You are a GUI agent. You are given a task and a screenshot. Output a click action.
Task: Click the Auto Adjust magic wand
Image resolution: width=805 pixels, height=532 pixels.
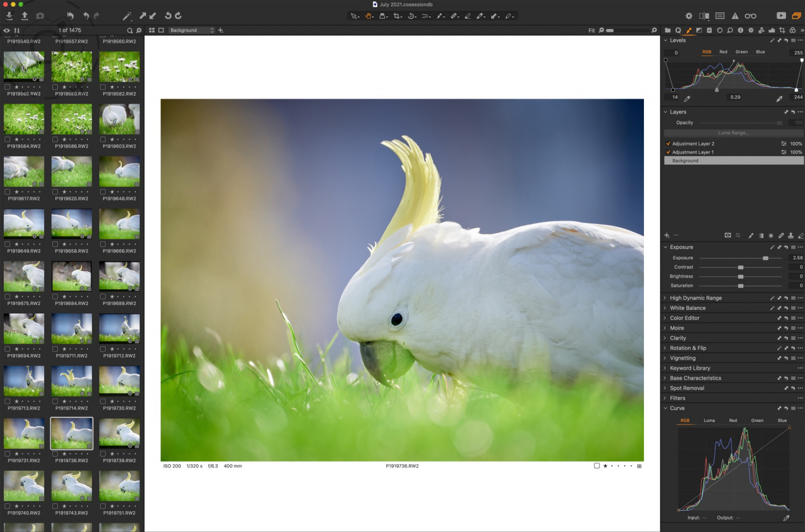click(x=127, y=16)
